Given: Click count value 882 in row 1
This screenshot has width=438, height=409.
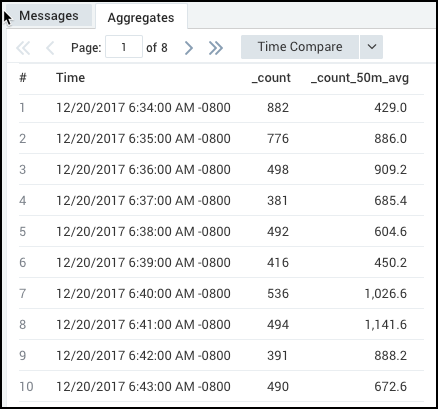Looking at the screenshot, I should [x=278, y=108].
